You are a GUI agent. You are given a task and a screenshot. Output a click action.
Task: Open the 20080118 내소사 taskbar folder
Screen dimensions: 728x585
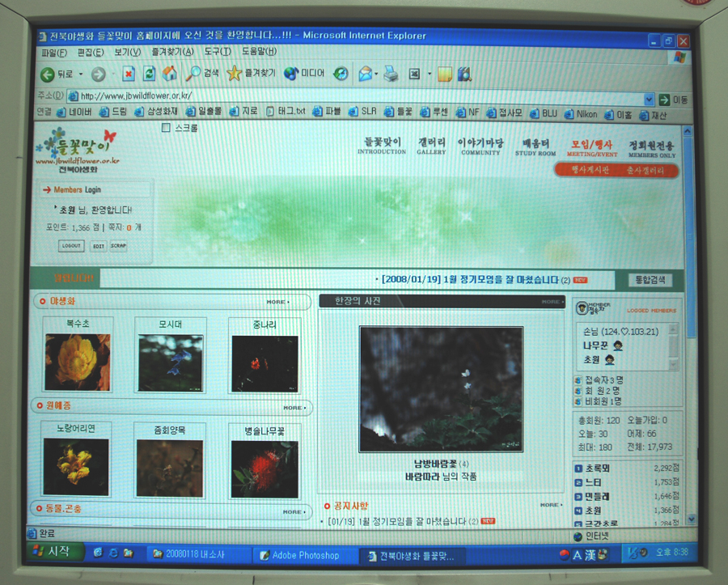pos(197,554)
